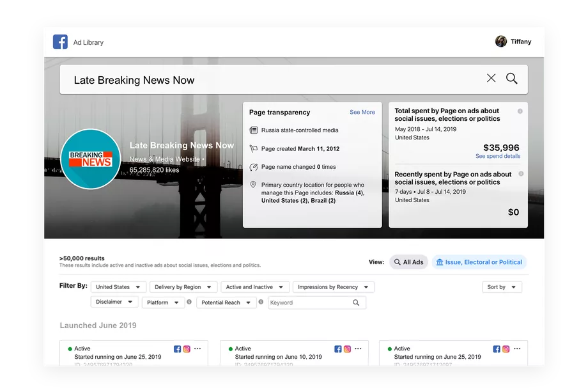Click Instagram icon on June 10 ad card
588x392 pixels.
point(347,349)
